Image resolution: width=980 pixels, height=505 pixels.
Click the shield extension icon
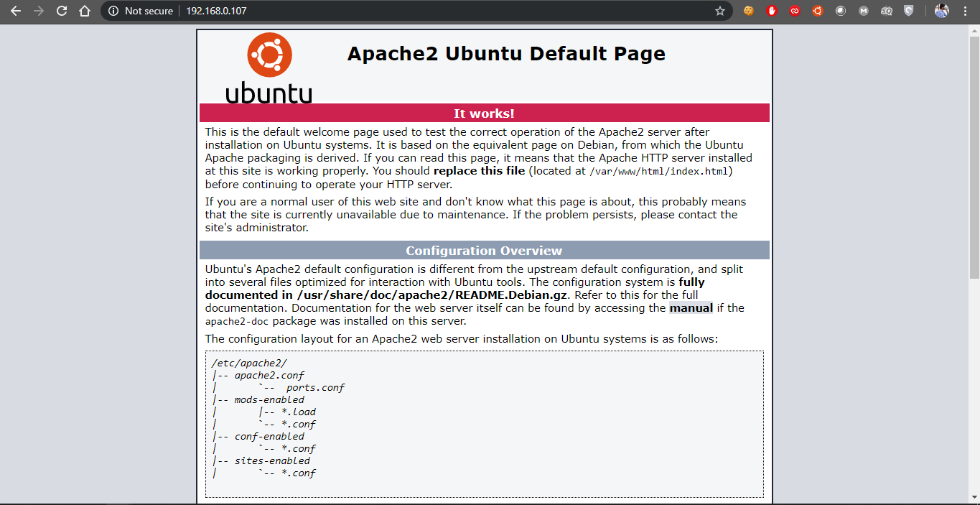tap(909, 11)
